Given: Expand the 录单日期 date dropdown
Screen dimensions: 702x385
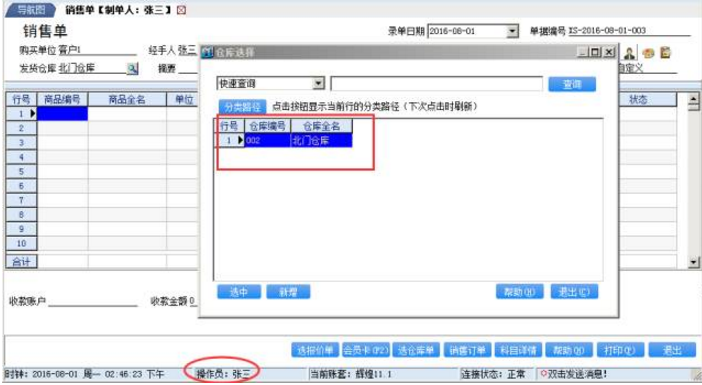Looking at the screenshot, I should pyautogui.click(x=512, y=31).
